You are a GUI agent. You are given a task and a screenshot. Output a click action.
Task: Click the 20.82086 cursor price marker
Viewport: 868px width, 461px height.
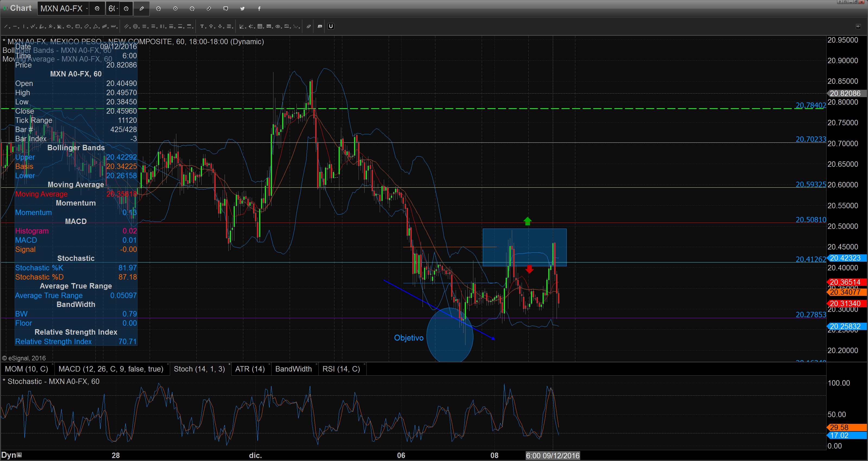846,93
